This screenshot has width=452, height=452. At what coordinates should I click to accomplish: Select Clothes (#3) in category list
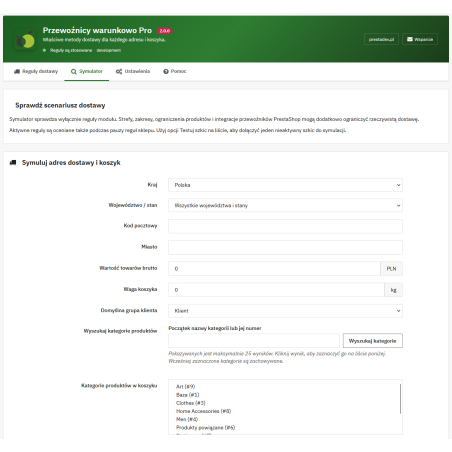pyautogui.click(x=191, y=403)
